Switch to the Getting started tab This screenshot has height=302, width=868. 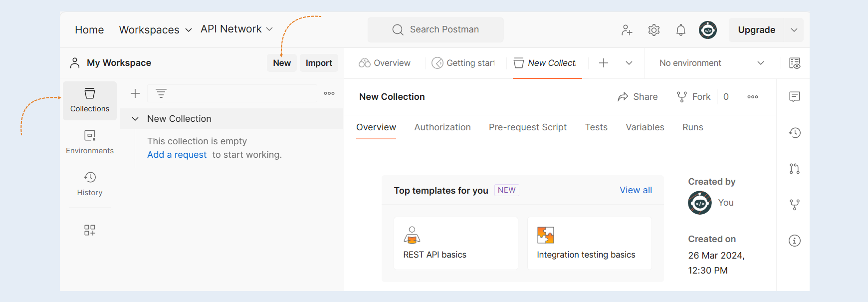pyautogui.click(x=463, y=63)
